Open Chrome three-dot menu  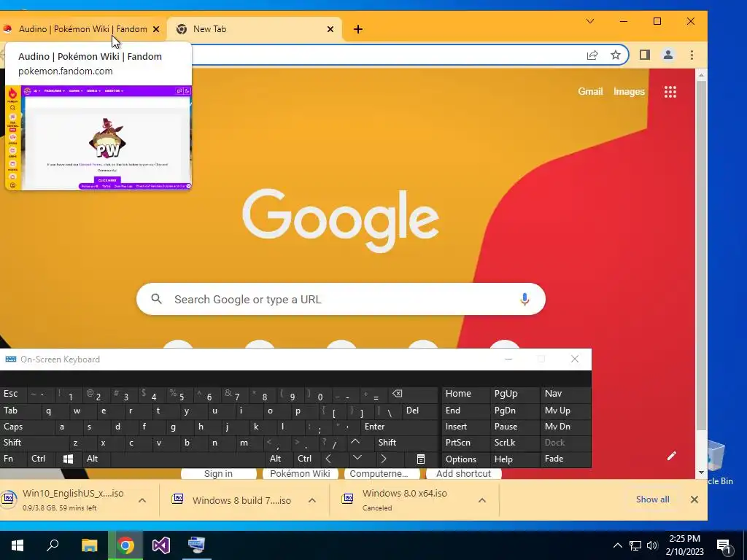click(692, 55)
